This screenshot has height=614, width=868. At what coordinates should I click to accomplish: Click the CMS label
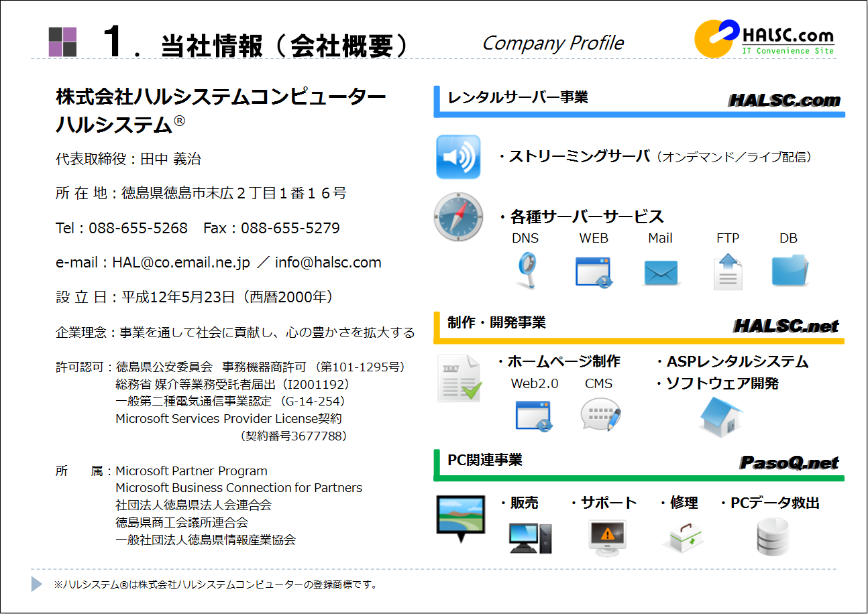[598, 384]
